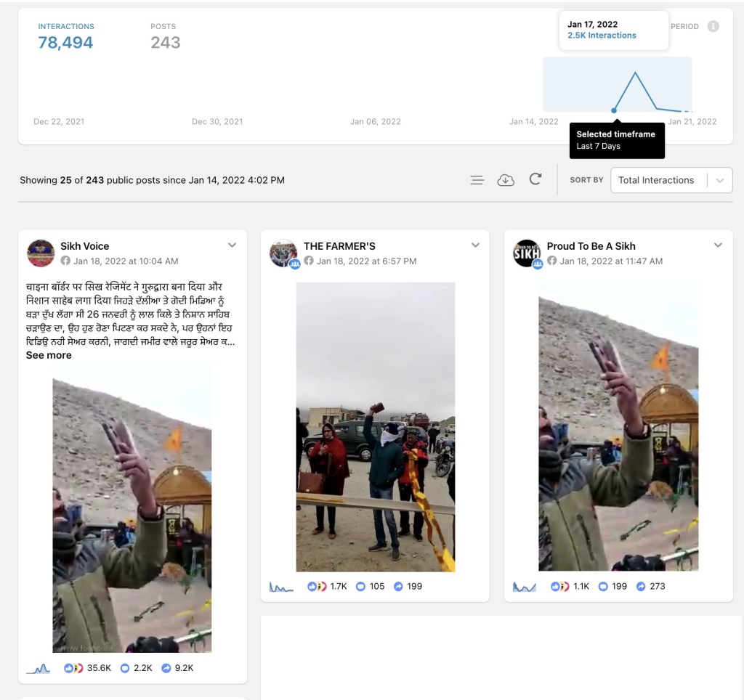The height and width of the screenshot is (700, 744).
Task: Click Jan 17 data point on chart
Action: 614,110
